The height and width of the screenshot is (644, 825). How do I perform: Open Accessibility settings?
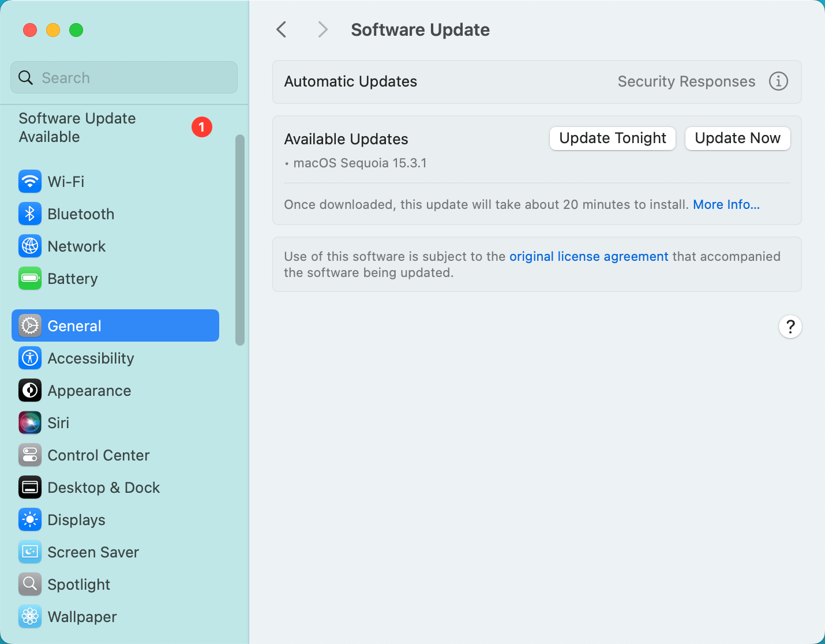point(91,358)
